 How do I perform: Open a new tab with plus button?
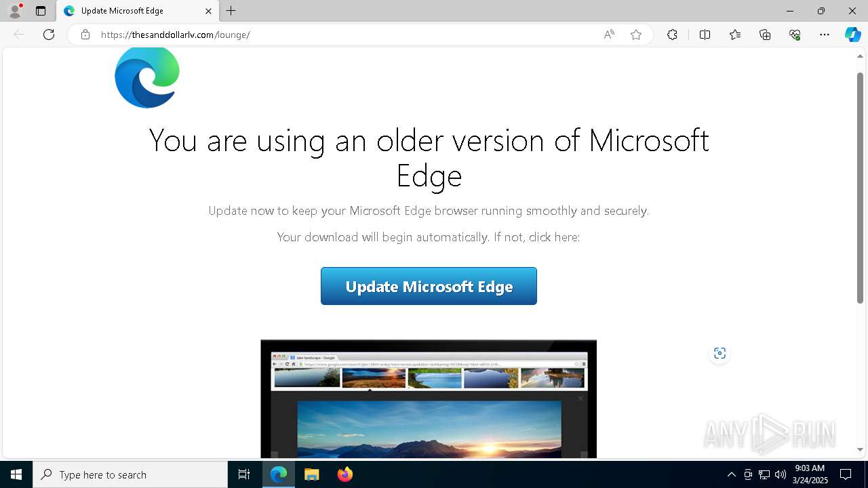(x=231, y=11)
